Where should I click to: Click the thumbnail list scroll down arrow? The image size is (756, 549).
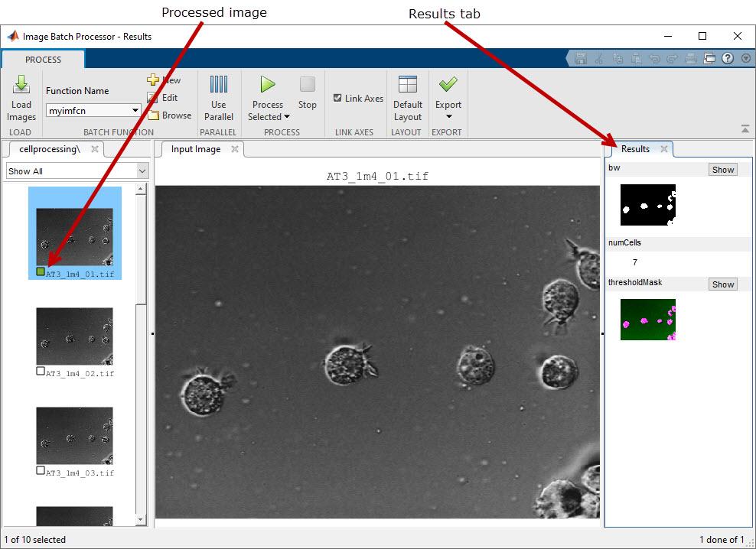141,520
